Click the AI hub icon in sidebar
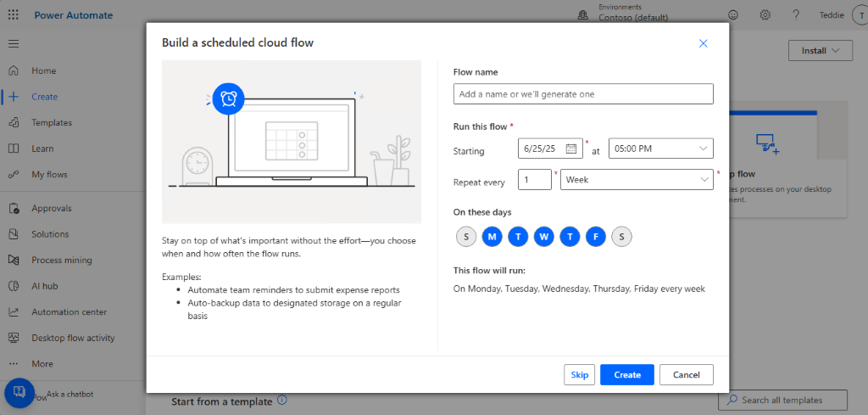Image resolution: width=868 pixels, height=415 pixels. coord(14,286)
